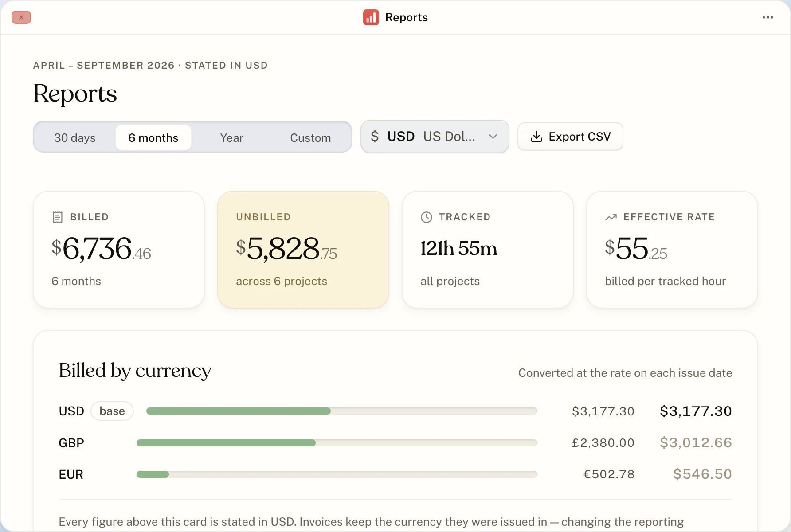Expand currency list via chevron arrow

coord(493,137)
